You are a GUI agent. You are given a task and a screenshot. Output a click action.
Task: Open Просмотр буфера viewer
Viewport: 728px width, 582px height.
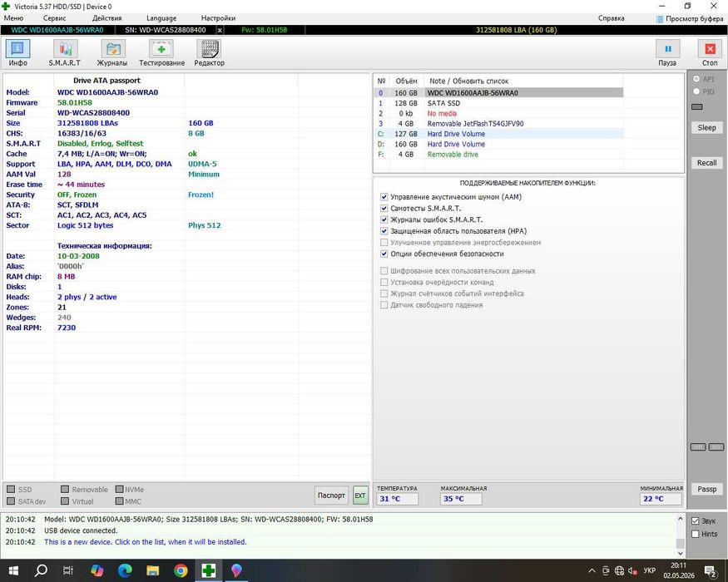tap(690, 18)
